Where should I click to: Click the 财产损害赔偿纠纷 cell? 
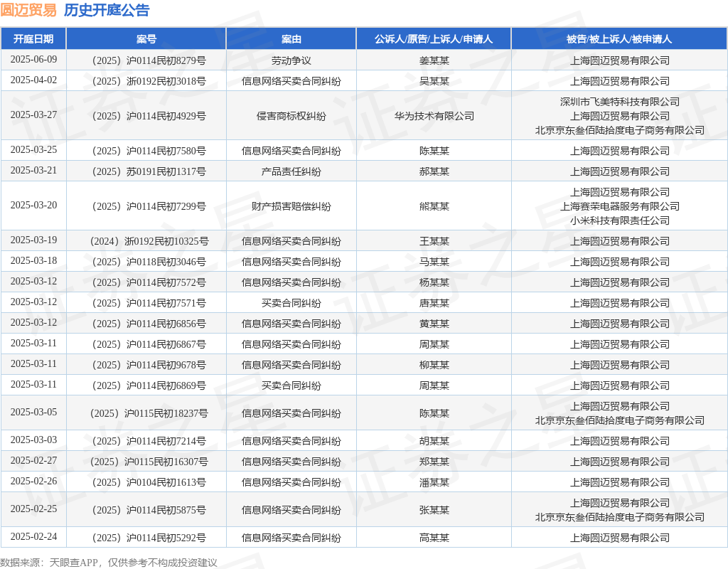coord(291,206)
